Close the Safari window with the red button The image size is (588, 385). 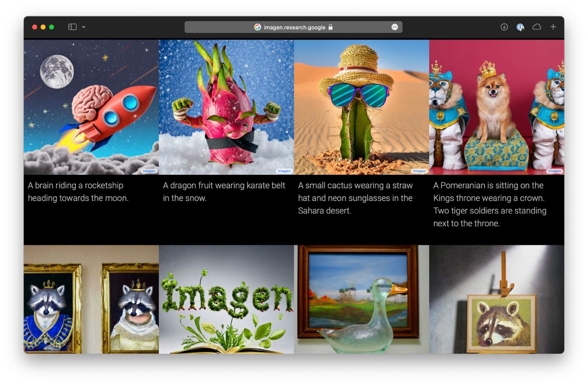34,27
